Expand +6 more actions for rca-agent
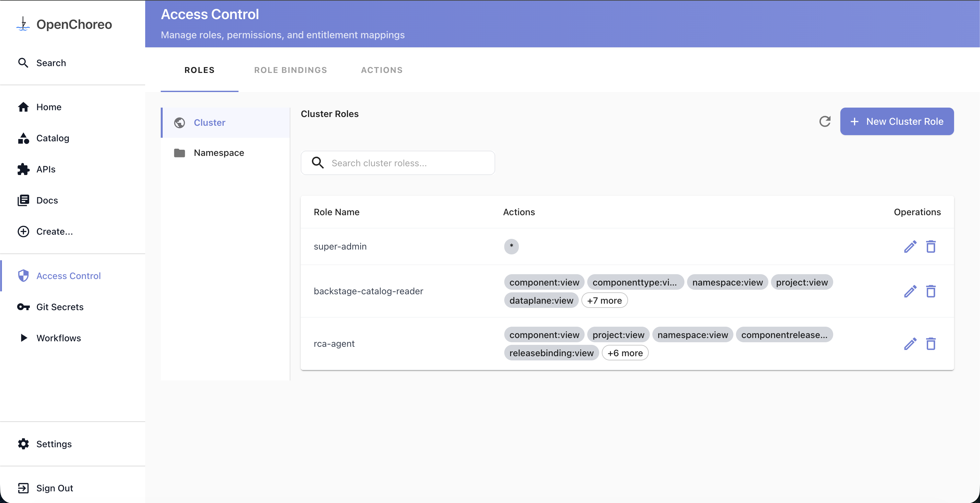This screenshot has width=980, height=503. 625,353
